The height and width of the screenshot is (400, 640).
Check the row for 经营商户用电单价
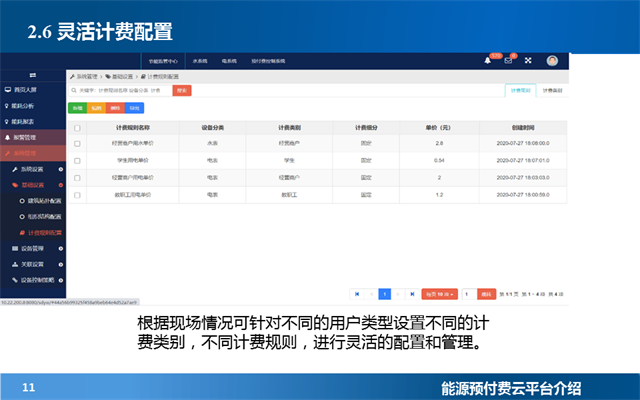[77, 178]
